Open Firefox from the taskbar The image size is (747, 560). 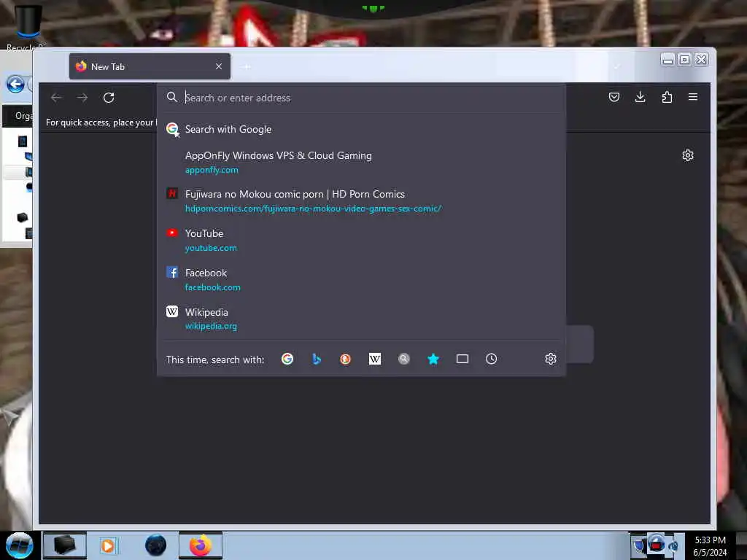(x=201, y=545)
